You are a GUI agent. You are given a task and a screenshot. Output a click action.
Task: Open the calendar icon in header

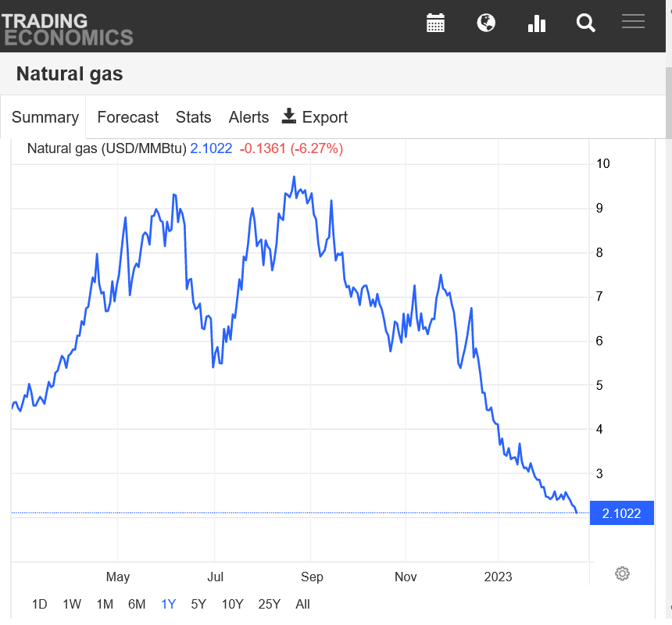(x=435, y=23)
